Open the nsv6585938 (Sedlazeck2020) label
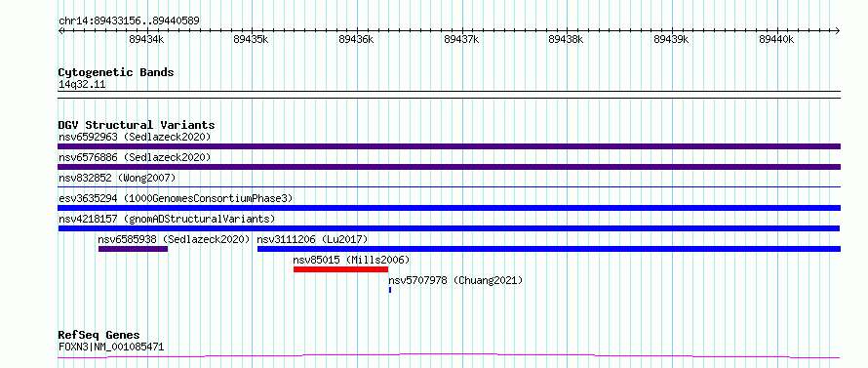 175,239
